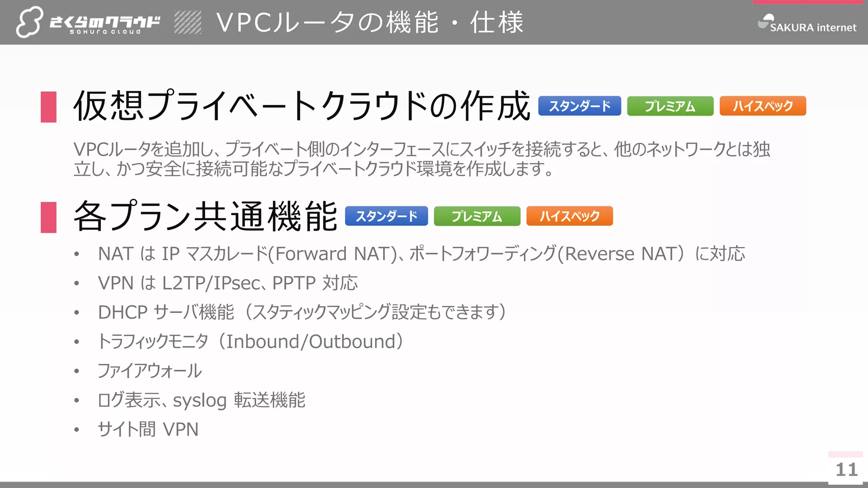Click the slide page number 11

click(x=846, y=470)
